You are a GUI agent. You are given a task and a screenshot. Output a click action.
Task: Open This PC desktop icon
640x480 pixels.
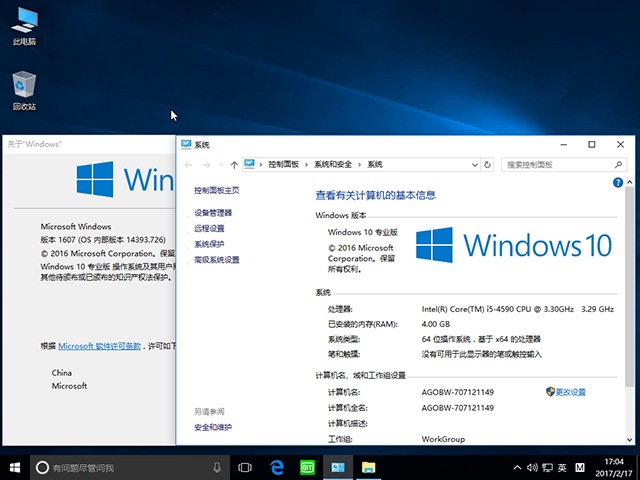[24, 26]
